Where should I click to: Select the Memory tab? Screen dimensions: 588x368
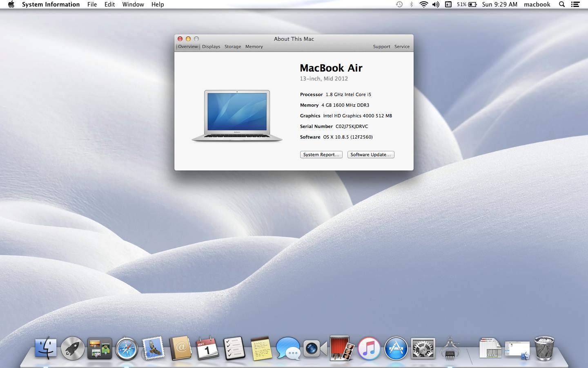tap(254, 47)
